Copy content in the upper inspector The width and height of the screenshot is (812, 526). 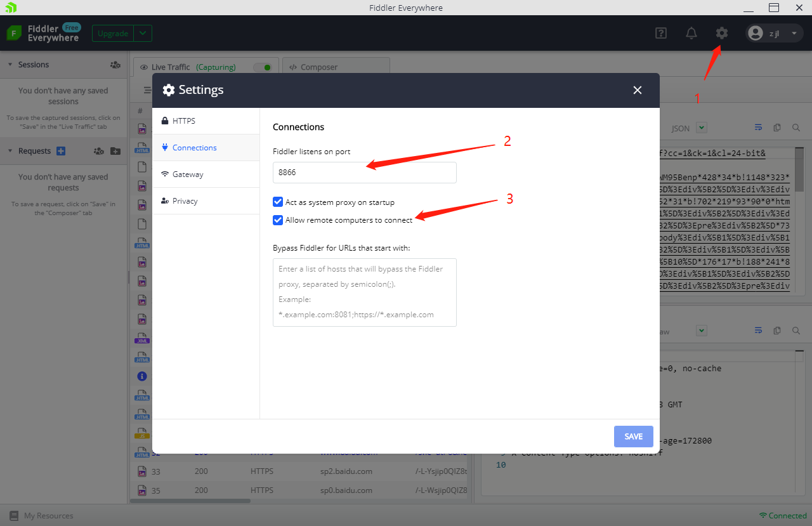(777, 128)
